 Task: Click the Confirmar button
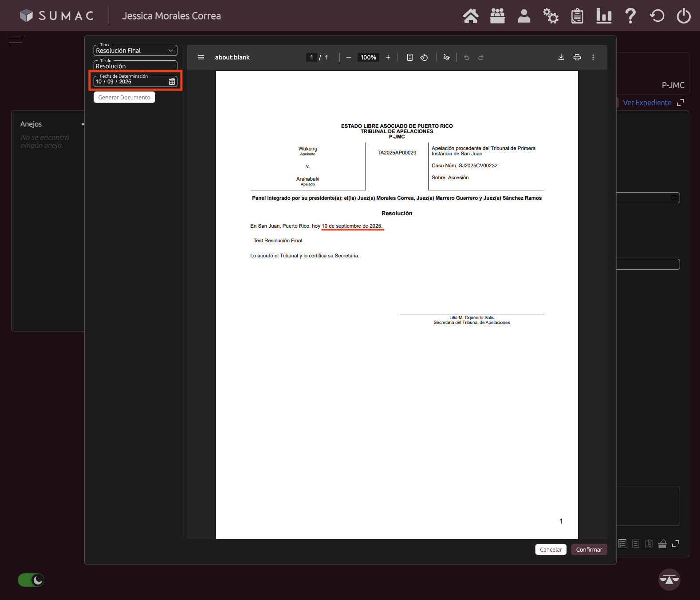(589, 549)
